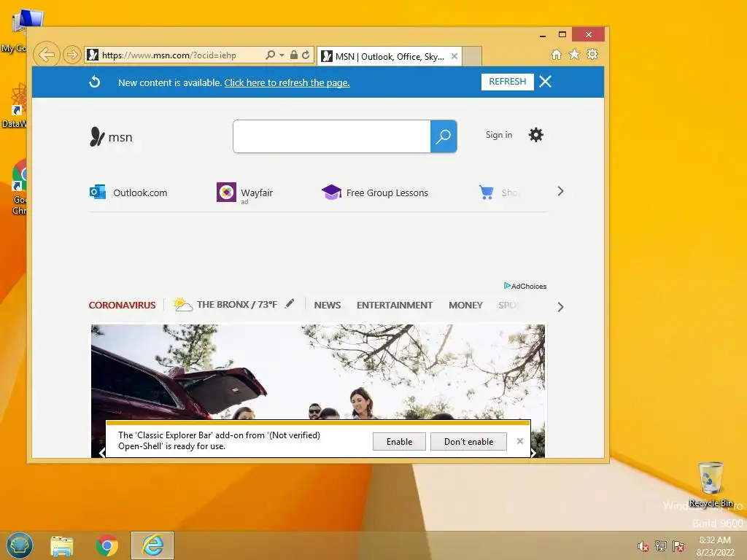Open the ENTERTAINMENT category
747x560 pixels.
[x=395, y=306]
